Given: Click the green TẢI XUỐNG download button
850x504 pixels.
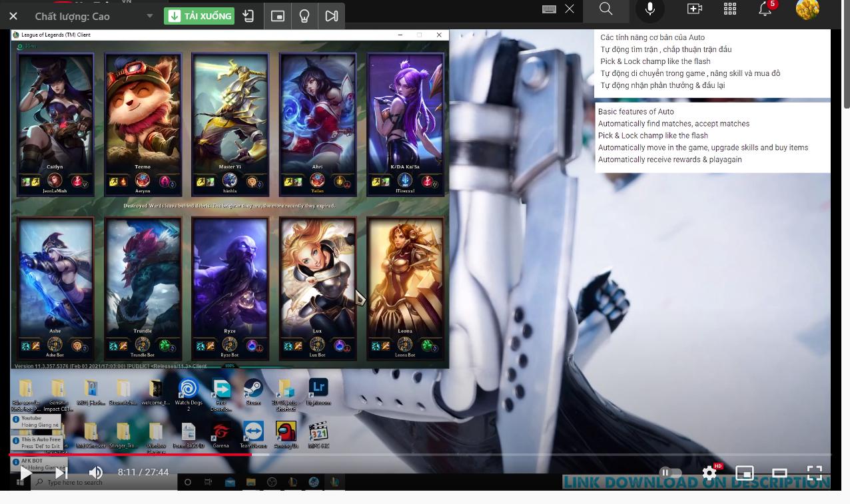Looking at the screenshot, I should click(x=199, y=16).
